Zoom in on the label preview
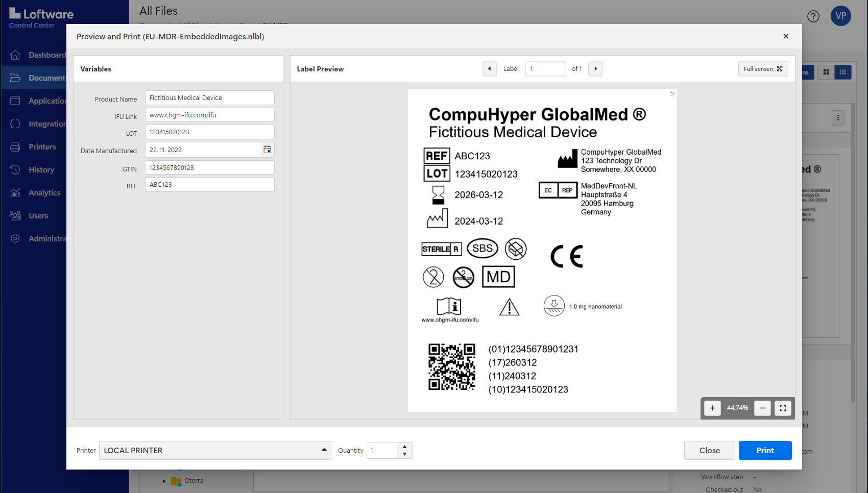The width and height of the screenshot is (868, 493). click(712, 408)
